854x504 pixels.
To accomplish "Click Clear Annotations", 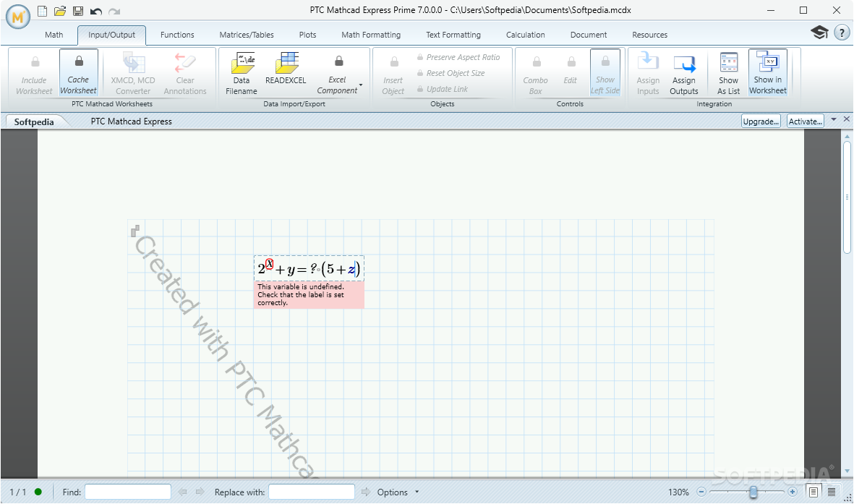I will pos(185,74).
